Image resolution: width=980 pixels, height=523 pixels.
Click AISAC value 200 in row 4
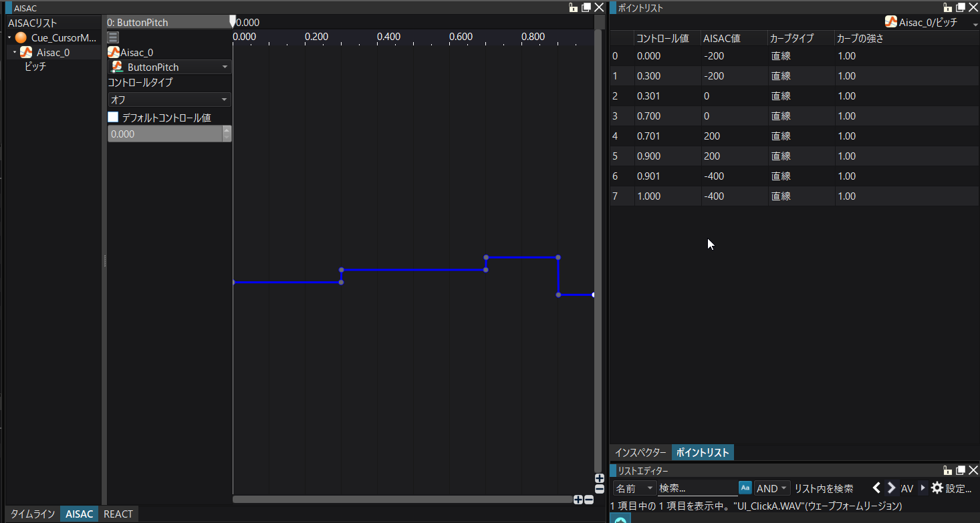tap(735, 136)
